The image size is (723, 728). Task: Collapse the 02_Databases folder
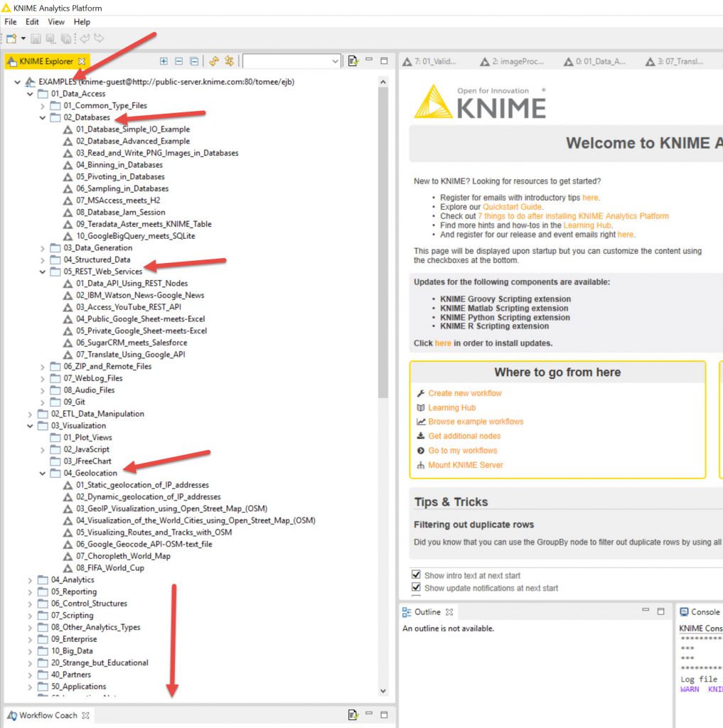click(x=43, y=117)
